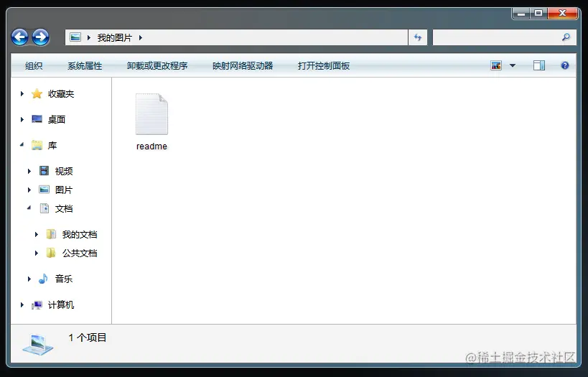Screen dimensions: 588x377
Task: Expand the 计算机 tree node
Action: point(22,305)
